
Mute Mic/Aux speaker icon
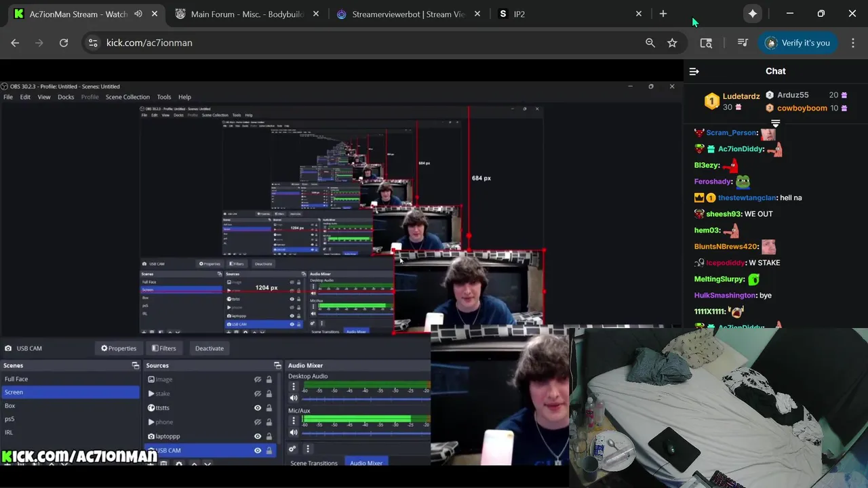click(294, 432)
